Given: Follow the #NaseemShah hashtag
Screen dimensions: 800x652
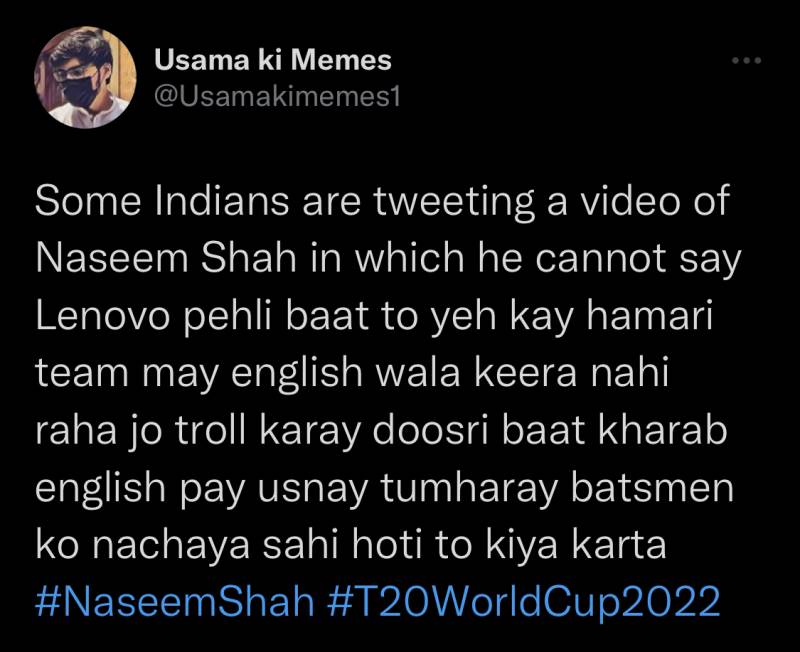Looking at the screenshot, I should pyautogui.click(x=174, y=601).
